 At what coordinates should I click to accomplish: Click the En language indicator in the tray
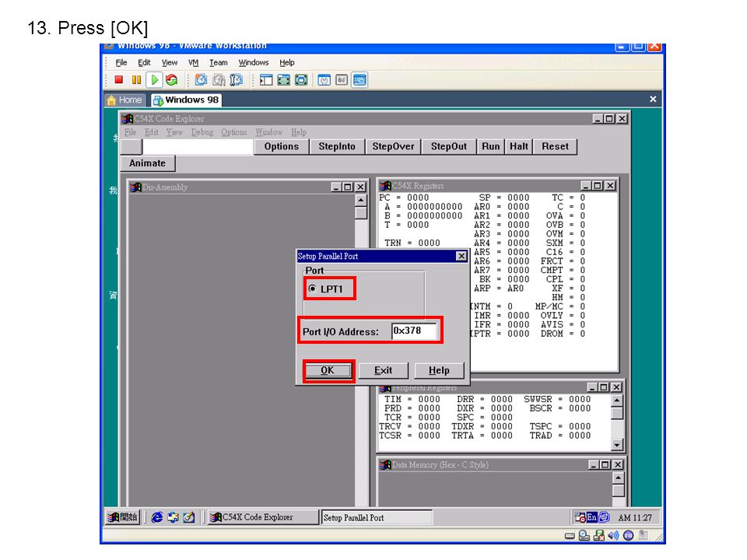[x=591, y=517]
